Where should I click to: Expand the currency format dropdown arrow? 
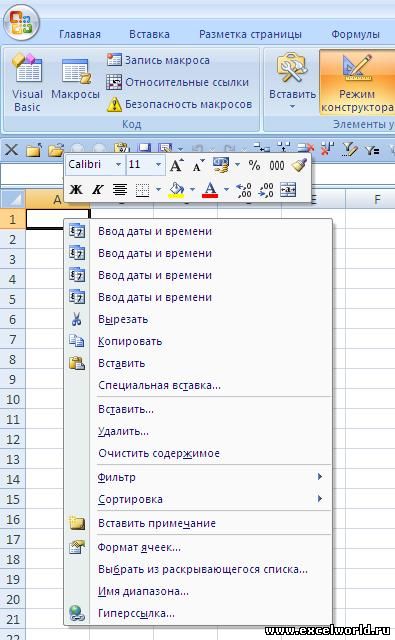(x=237, y=165)
